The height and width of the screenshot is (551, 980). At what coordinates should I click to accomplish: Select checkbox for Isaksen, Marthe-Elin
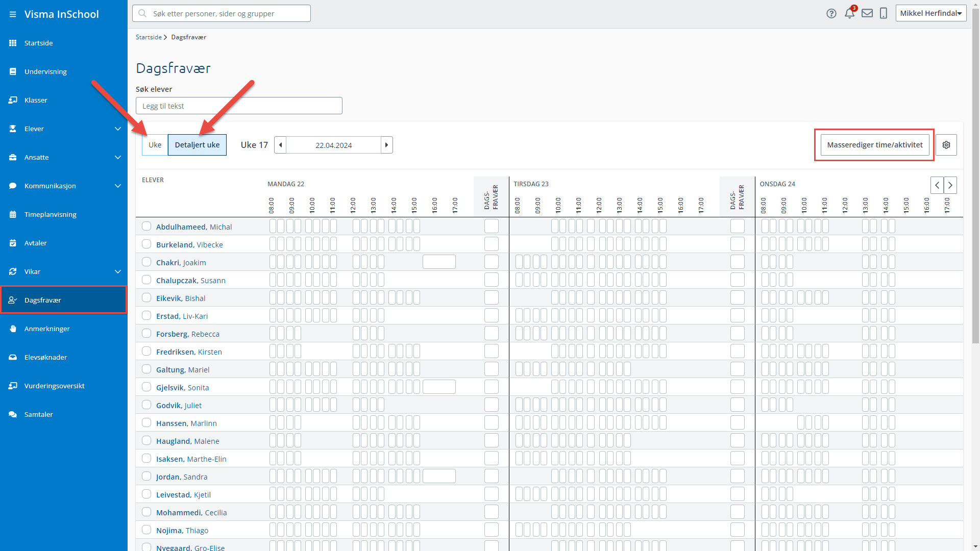coord(146,458)
